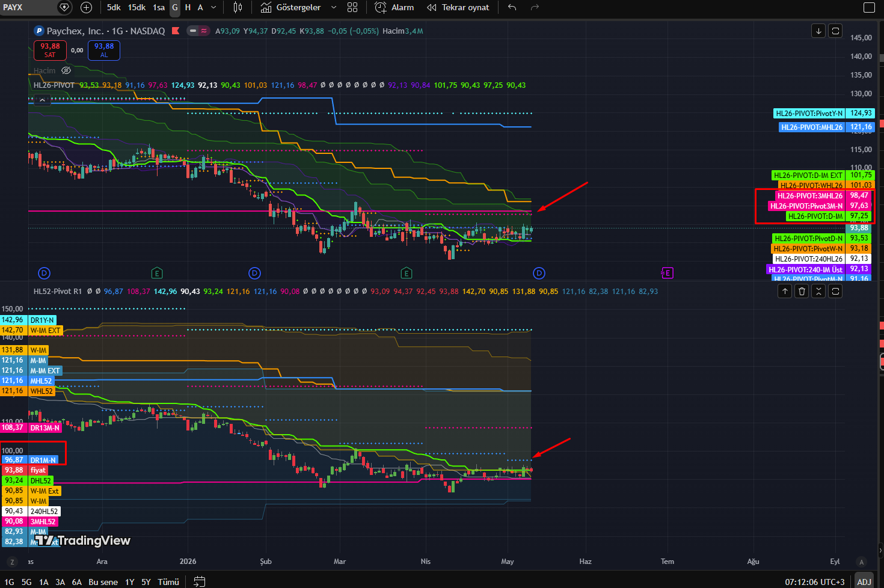Collapse the indicator legend arrow

coord(42,100)
